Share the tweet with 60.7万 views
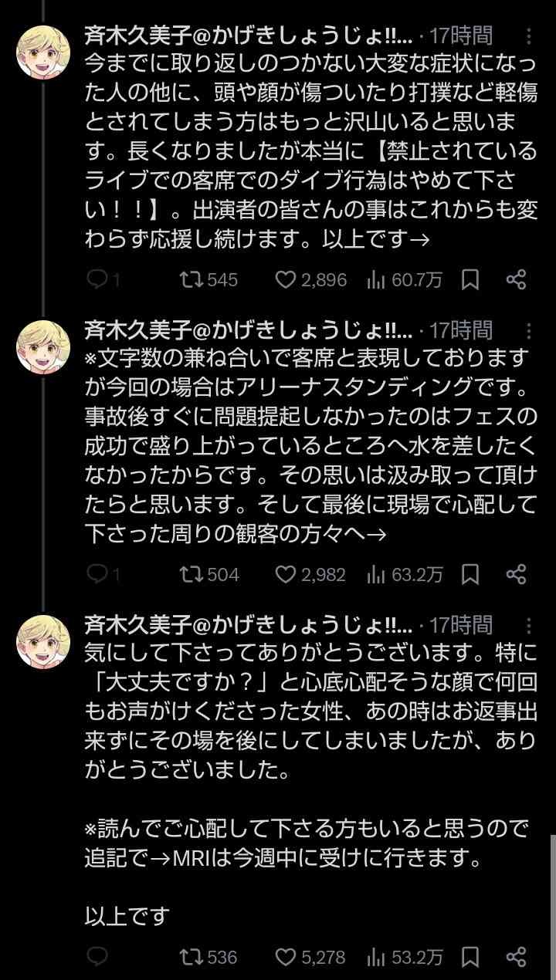Image resolution: width=556 pixels, height=980 pixels. [516, 279]
